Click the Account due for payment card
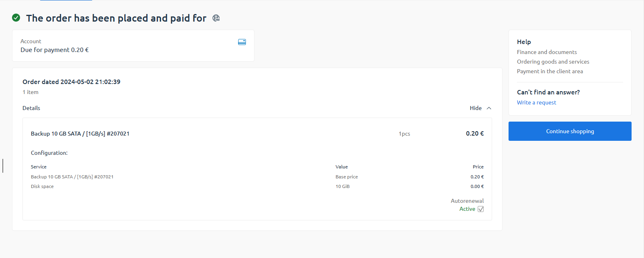644x258 pixels. (133, 46)
